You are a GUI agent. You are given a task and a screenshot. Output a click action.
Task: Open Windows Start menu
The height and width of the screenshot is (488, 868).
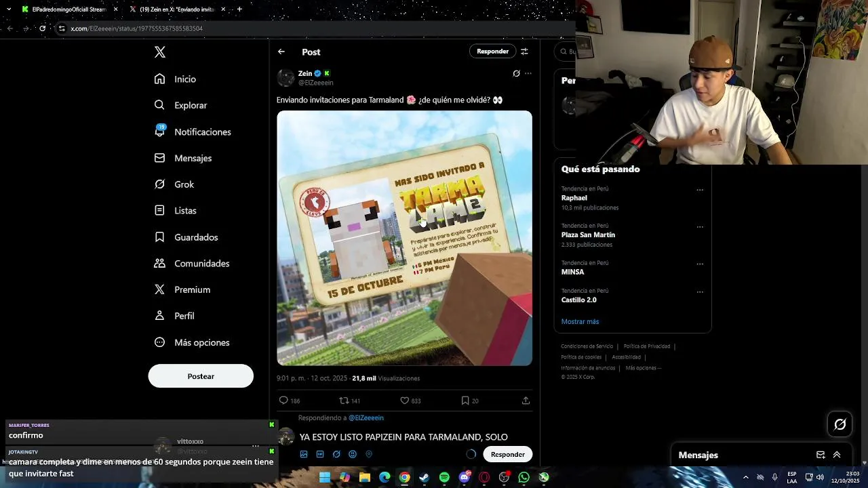[325, 477]
